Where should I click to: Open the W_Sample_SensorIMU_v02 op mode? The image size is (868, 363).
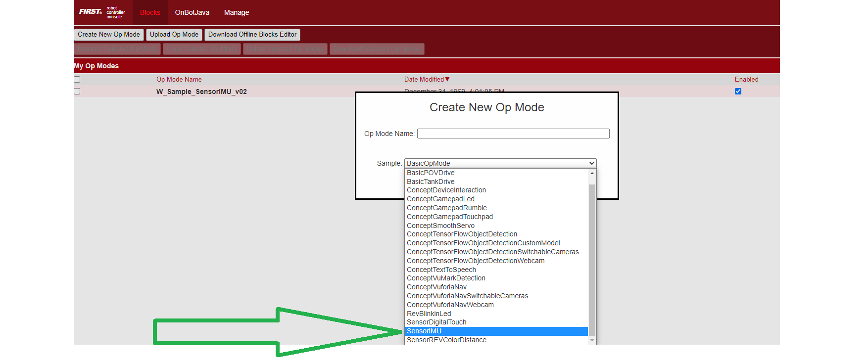(x=201, y=91)
